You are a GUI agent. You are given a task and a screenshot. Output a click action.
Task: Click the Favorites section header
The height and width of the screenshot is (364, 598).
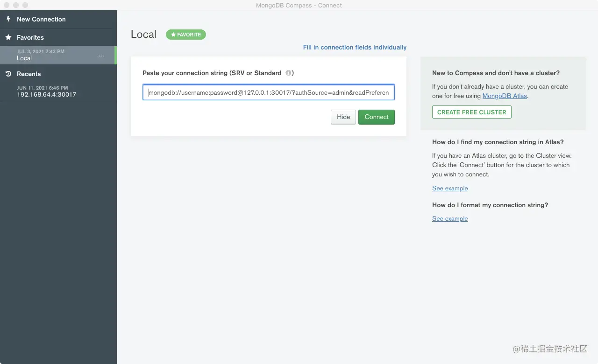[x=30, y=37]
